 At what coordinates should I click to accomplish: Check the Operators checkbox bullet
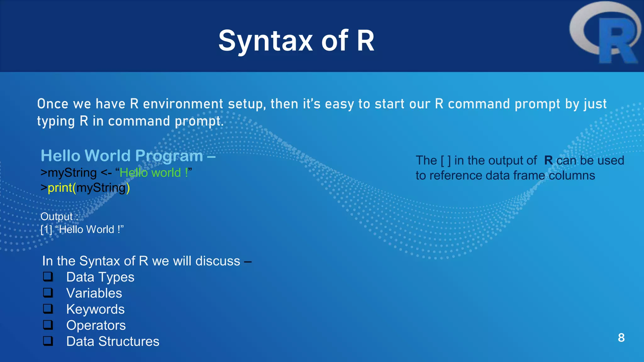pyautogui.click(x=48, y=325)
